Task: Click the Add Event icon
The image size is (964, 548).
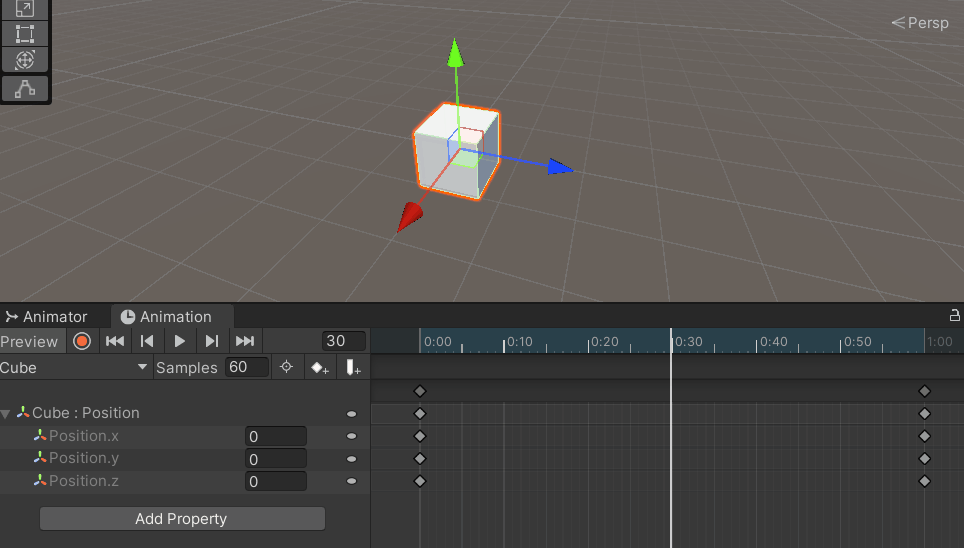Action: click(x=353, y=368)
